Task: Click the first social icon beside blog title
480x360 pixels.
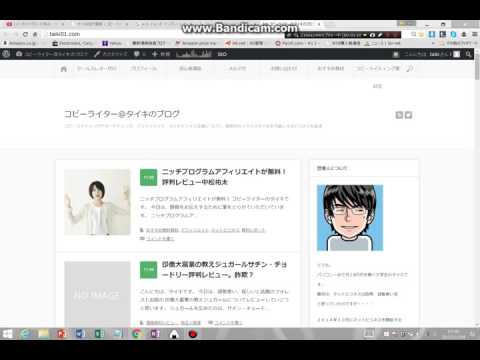Action: (x=399, y=115)
